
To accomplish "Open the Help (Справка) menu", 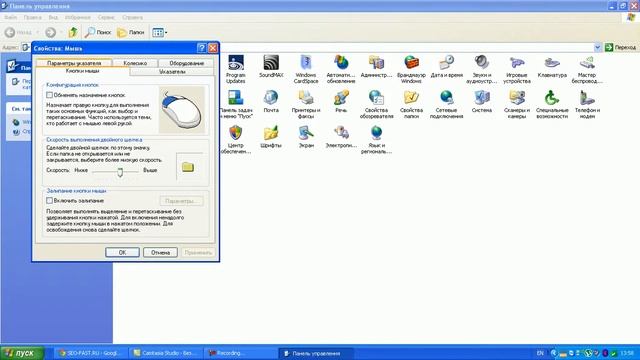I will (x=132, y=18).
